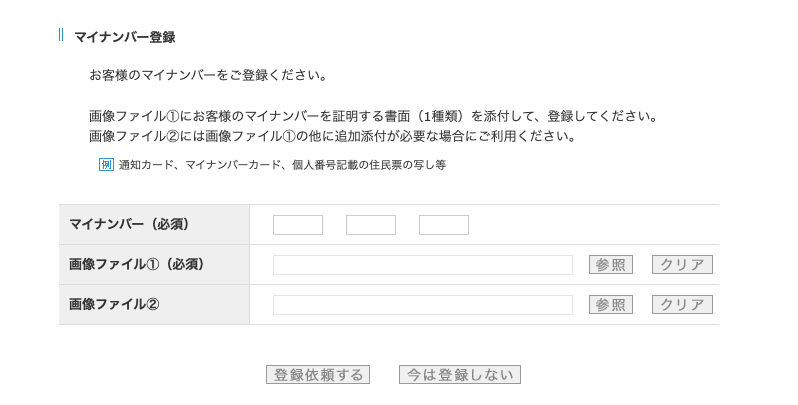Click the last マイナンバー digit box
798x405 pixels.
(x=444, y=225)
